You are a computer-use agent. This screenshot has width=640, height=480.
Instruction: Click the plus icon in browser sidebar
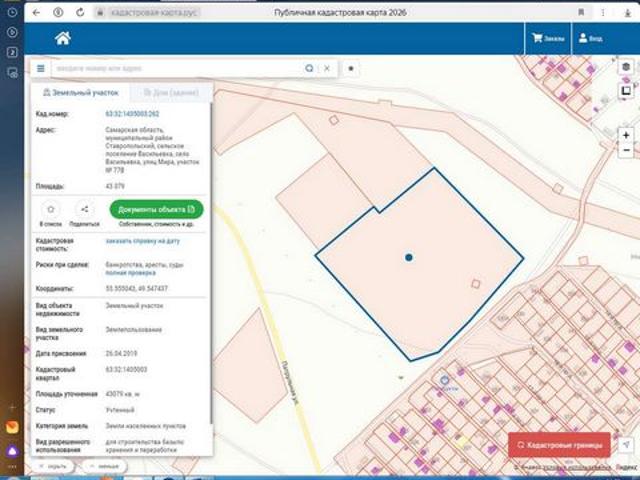click(x=12, y=407)
